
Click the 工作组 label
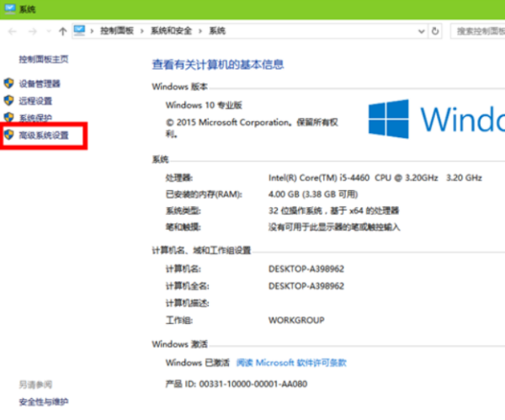[x=179, y=320]
